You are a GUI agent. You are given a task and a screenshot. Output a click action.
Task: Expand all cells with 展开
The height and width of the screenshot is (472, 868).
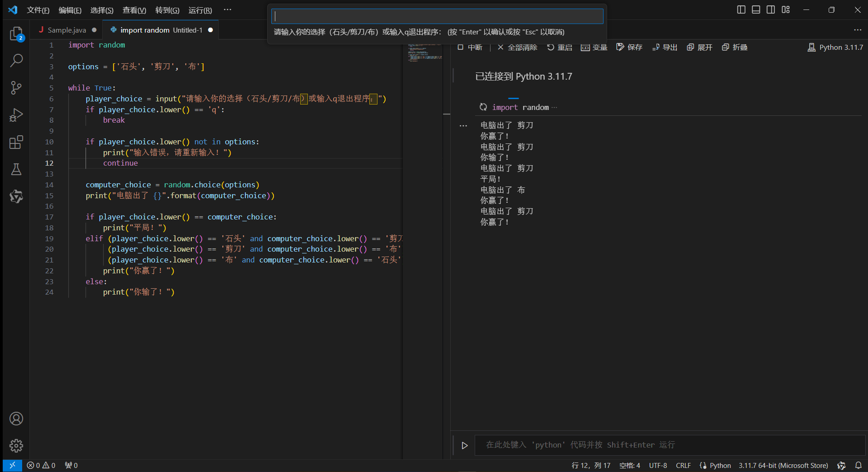point(699,47)
